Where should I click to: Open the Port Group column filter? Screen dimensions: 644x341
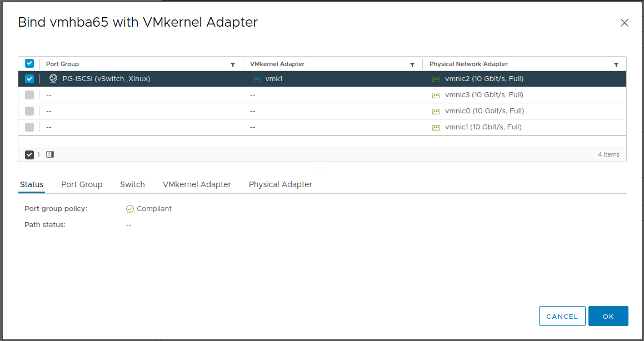pos(233,65)
